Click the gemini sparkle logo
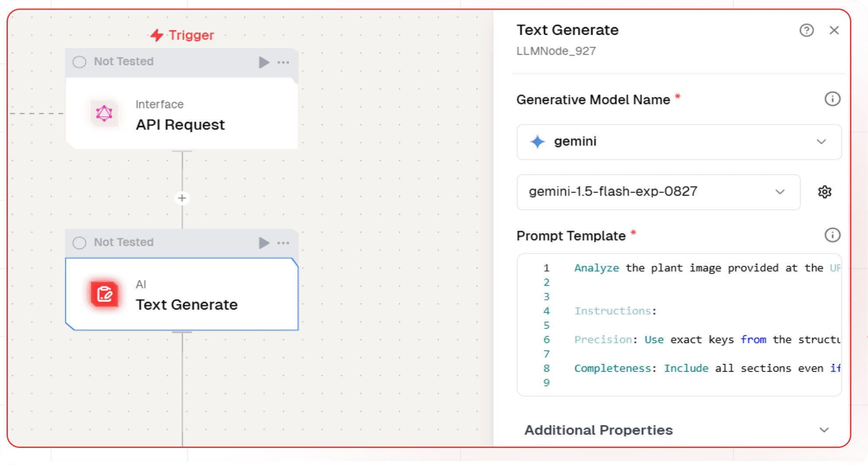This screenshot has height=465, width=868. (x=537, y=142)
